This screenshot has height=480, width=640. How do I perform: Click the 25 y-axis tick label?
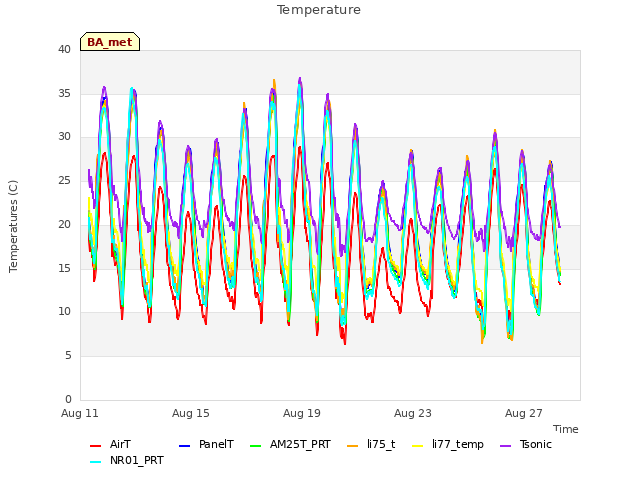coord(64,180)
